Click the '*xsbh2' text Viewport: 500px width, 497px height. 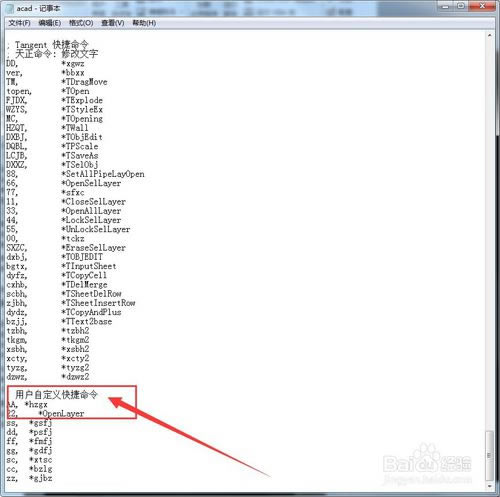coord(75,349)
